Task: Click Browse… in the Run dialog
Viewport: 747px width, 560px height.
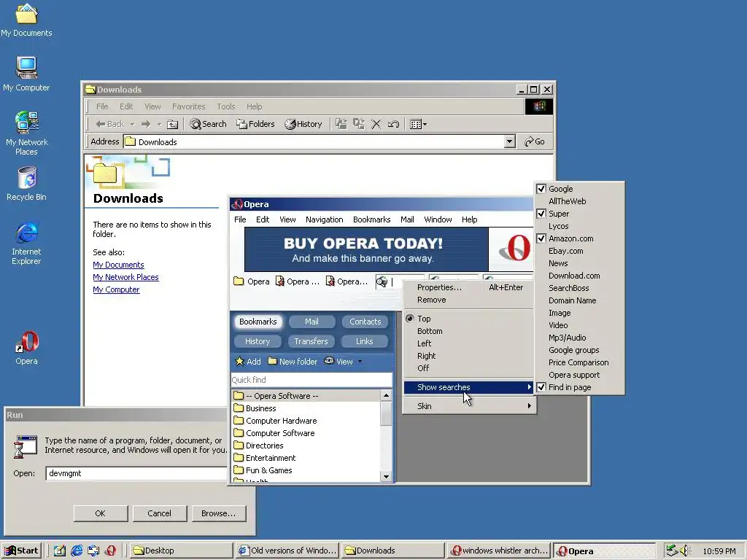Action: (219, 513)
